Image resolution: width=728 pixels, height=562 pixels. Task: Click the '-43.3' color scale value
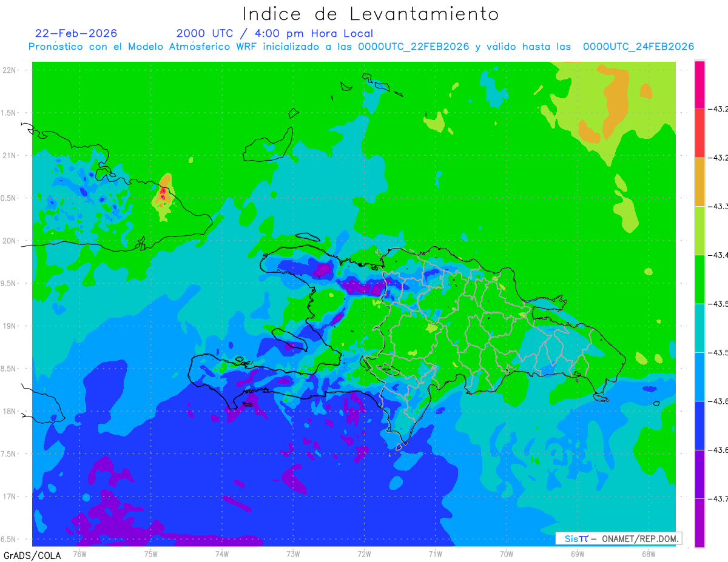718,206
